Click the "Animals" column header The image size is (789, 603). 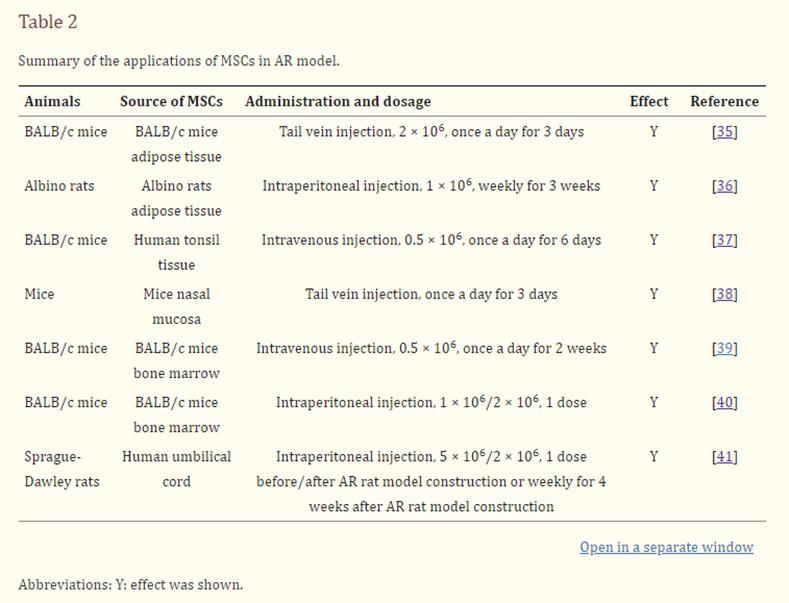(x=52, y=101)
